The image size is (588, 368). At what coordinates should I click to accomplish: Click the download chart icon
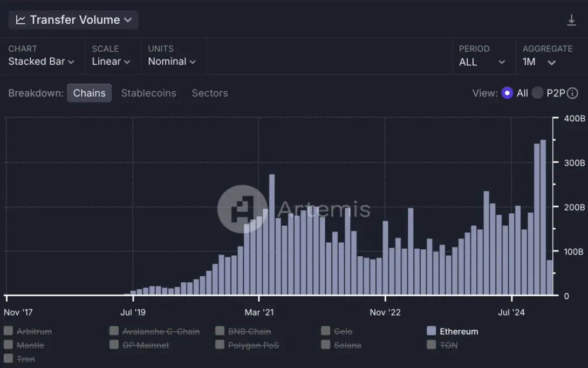pyautogui.click(x=571, y=21)
